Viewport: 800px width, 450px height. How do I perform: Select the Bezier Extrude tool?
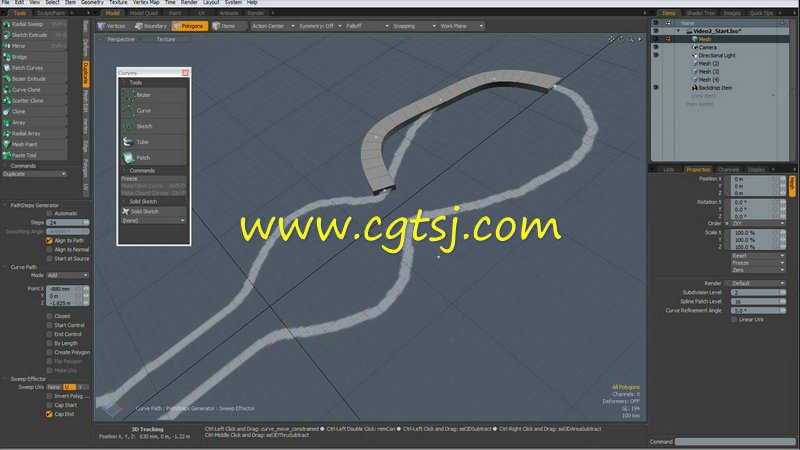coord(34,79)
